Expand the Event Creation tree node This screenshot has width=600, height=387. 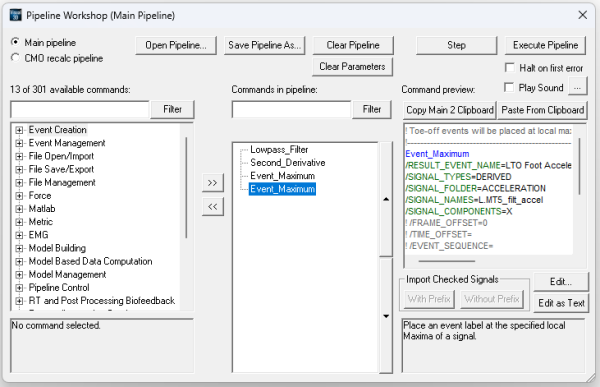19,130
